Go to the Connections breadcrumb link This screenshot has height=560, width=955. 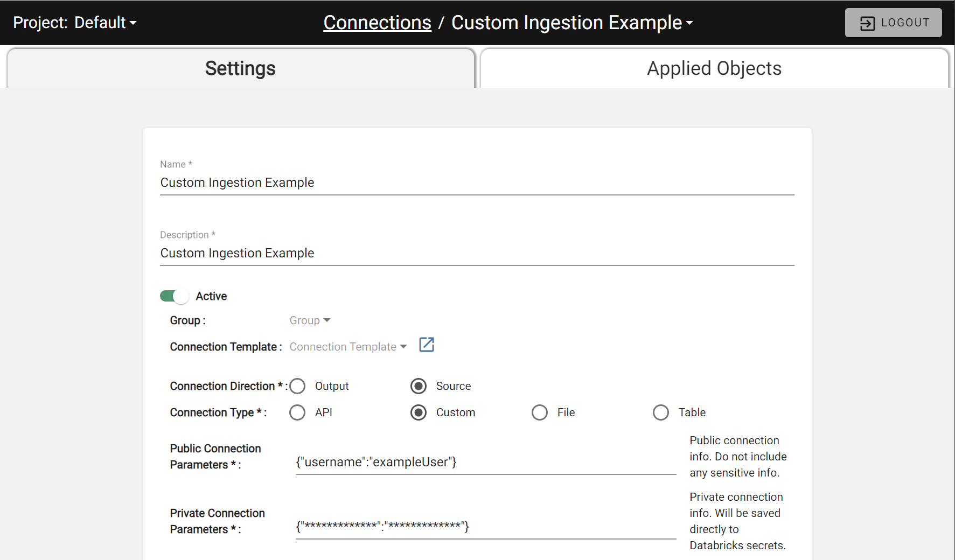pyautogui.click(x=377, y=23)
